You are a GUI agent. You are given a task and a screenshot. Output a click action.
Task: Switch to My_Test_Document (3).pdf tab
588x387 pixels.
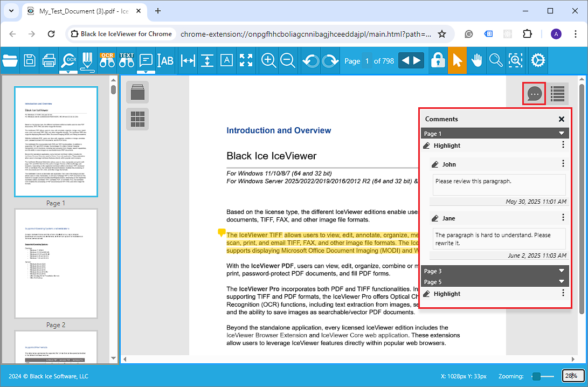tap(84, 11)
